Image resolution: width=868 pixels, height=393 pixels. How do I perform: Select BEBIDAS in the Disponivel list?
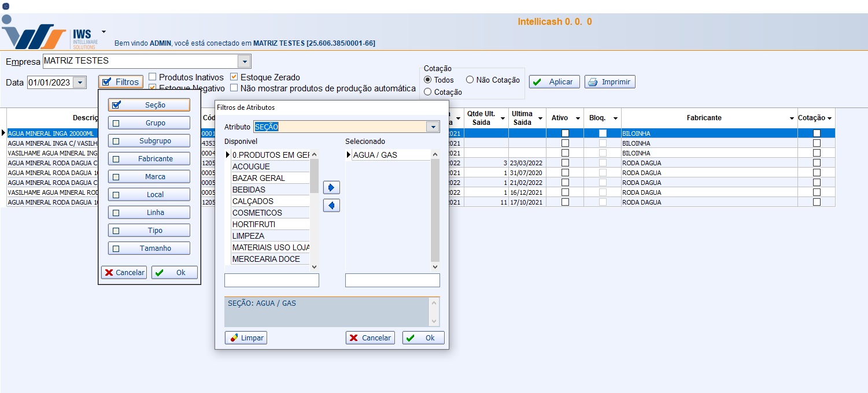[271, 190]
